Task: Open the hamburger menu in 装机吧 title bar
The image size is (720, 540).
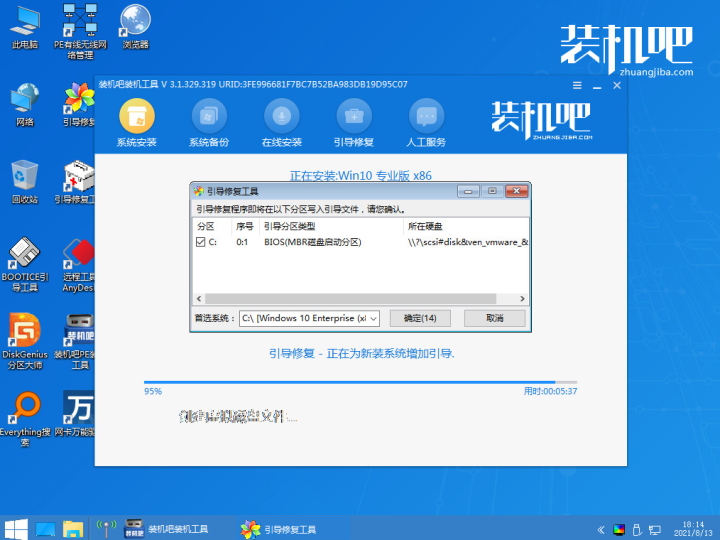Action: (x=577, y=85)
